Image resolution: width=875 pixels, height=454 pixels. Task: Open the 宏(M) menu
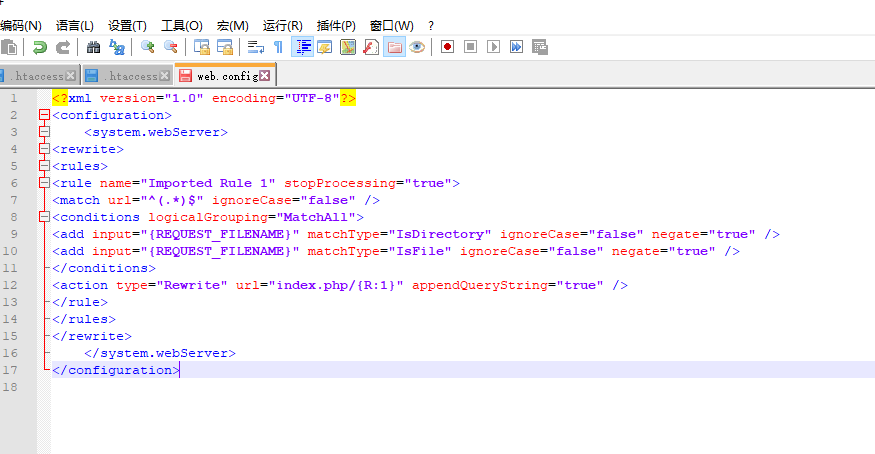click(233, 26)
